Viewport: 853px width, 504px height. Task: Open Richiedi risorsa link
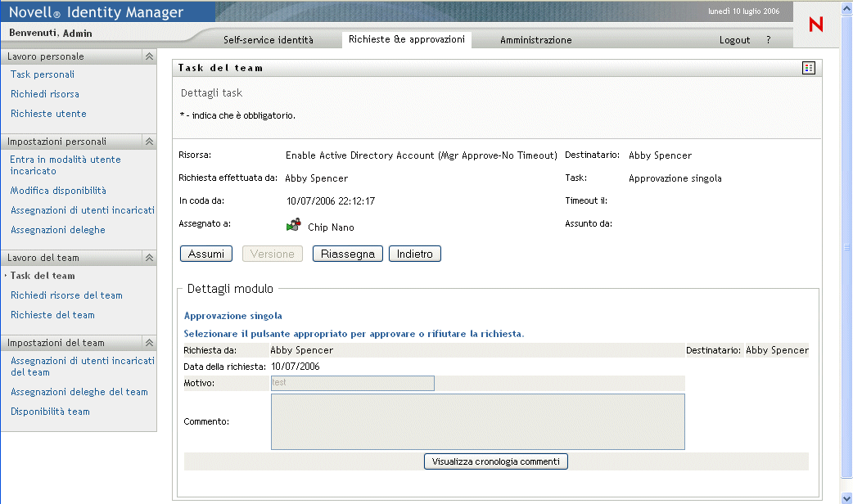tap(45, 94)
